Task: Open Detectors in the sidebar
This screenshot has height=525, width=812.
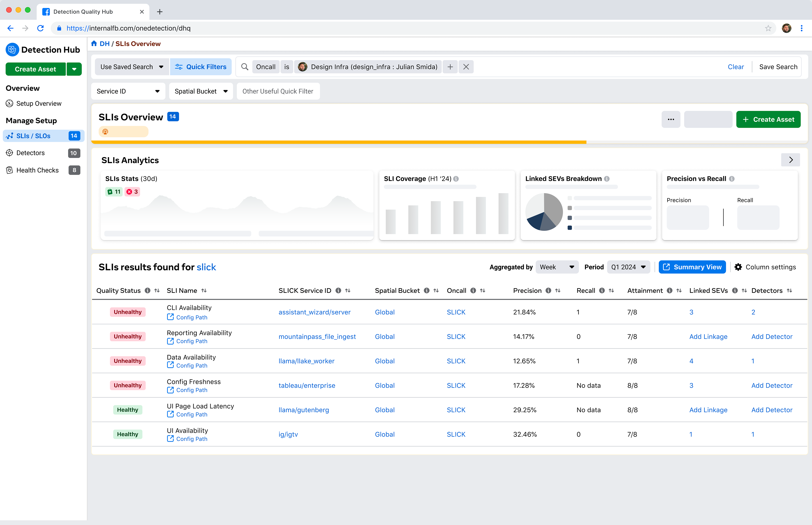Action: pyautogui.click(x=30, y=153)
